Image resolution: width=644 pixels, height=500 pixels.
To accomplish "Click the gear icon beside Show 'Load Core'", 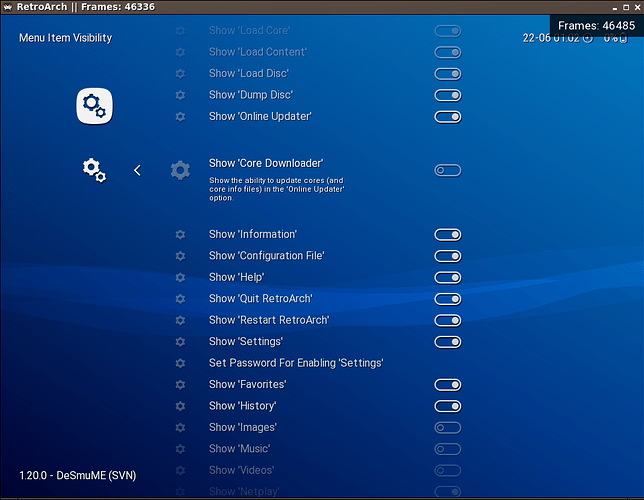I will (x=180, y=31).
